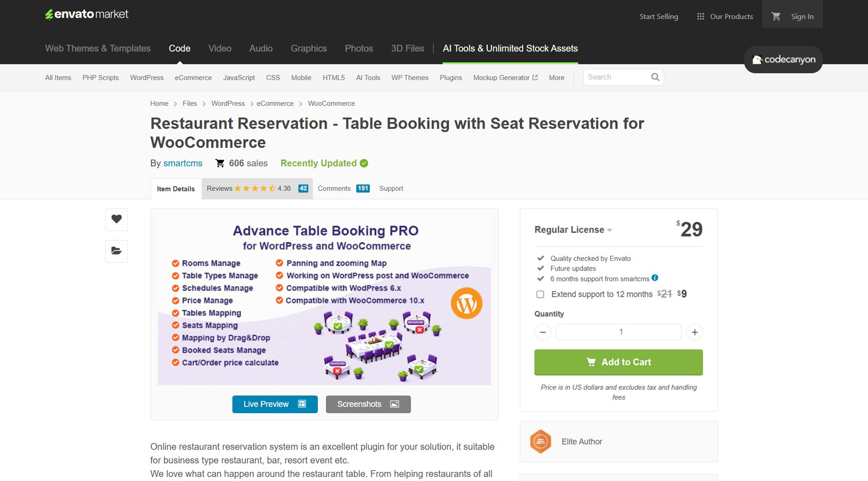This screenshot has height=481, width=868.
Task: Open eCommerce in sub navigation
Action: [193, 78]
